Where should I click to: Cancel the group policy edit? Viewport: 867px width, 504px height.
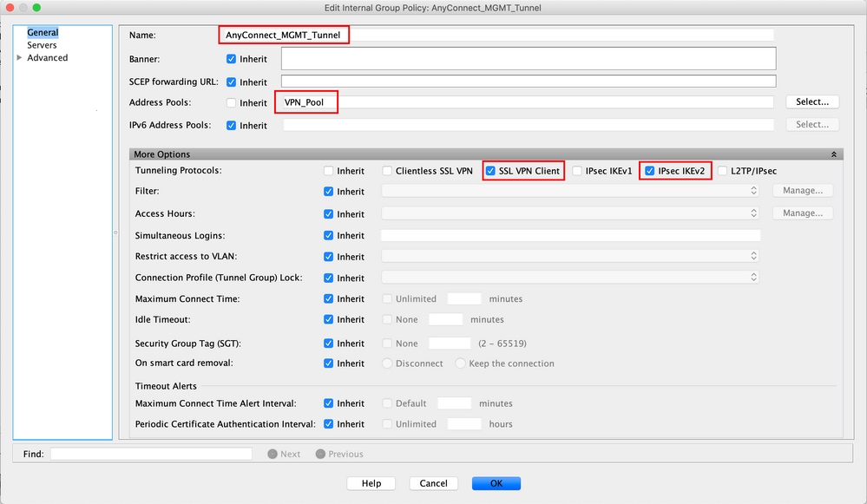coord(434,483)
